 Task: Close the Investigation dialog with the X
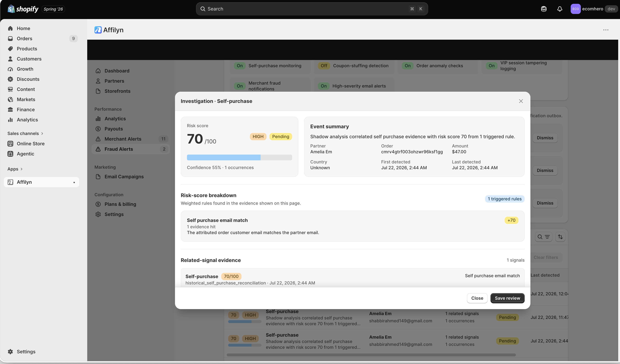click(x=521, y=101)
